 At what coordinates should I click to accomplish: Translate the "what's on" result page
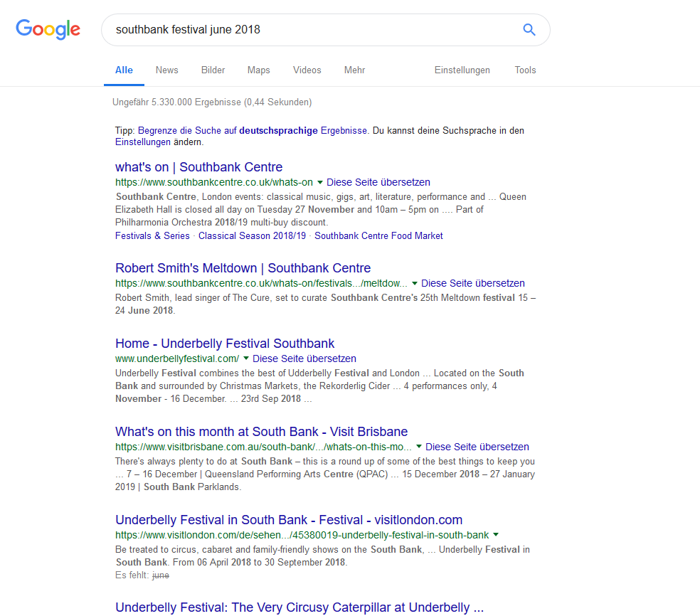tap(378, 182)
